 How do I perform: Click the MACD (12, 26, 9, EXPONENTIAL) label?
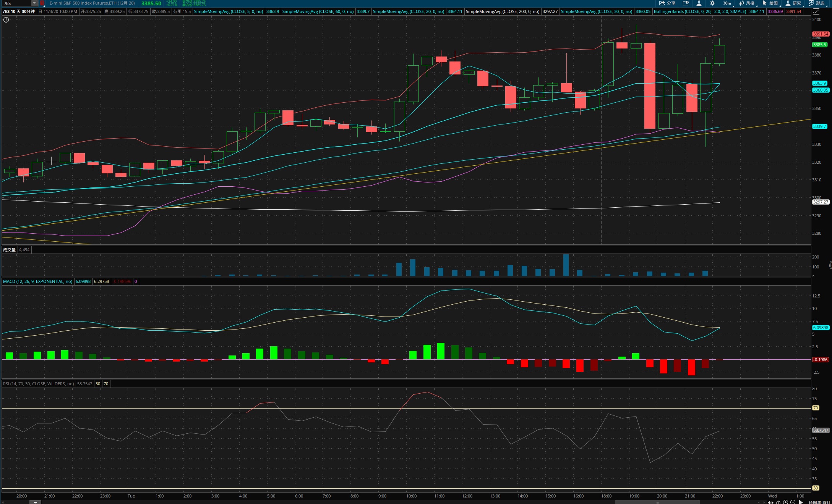coord(38,281)
